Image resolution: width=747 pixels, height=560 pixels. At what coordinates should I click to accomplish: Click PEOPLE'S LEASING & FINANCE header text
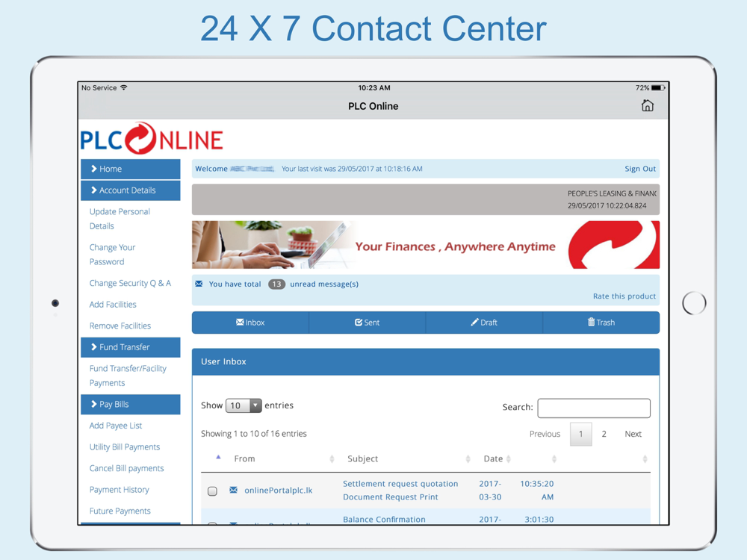point(612,194)
